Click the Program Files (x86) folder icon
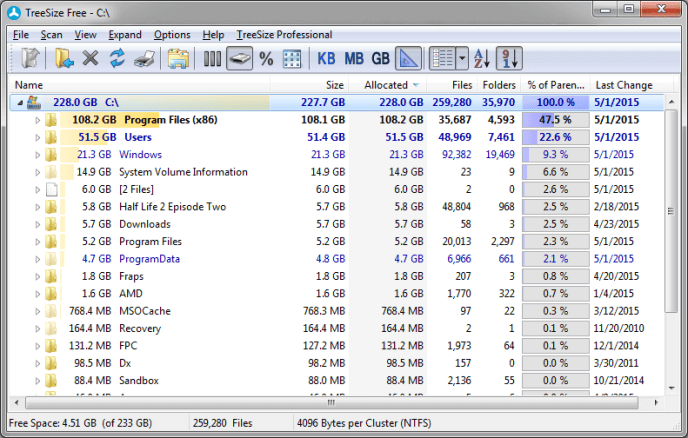The height and width of the screenshot is (438, 688). pos(50,120)
